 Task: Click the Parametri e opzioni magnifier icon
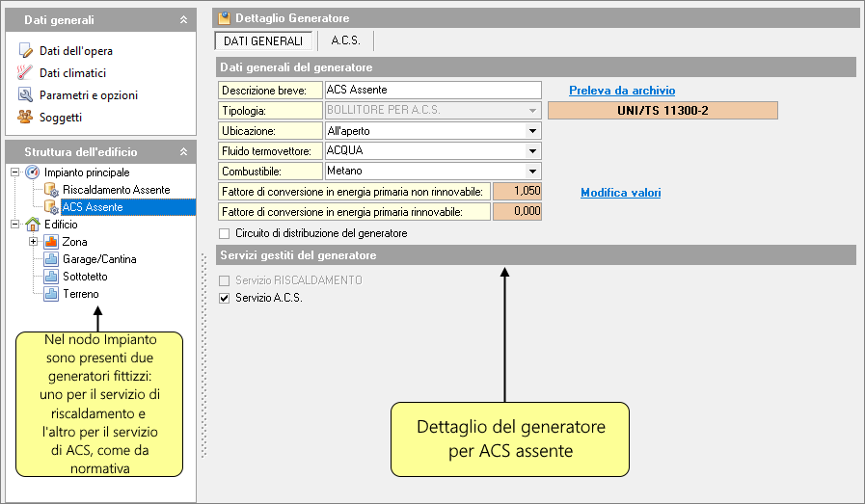tap(26, 94)
